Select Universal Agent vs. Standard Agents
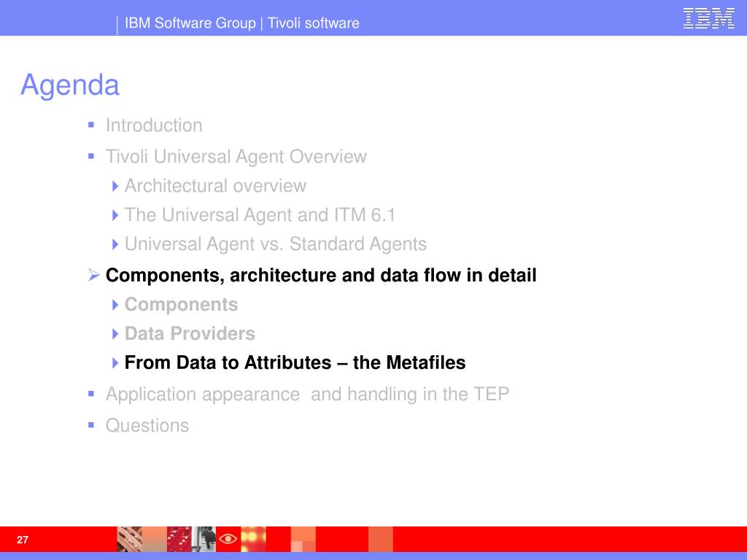 tap(275, 244)
